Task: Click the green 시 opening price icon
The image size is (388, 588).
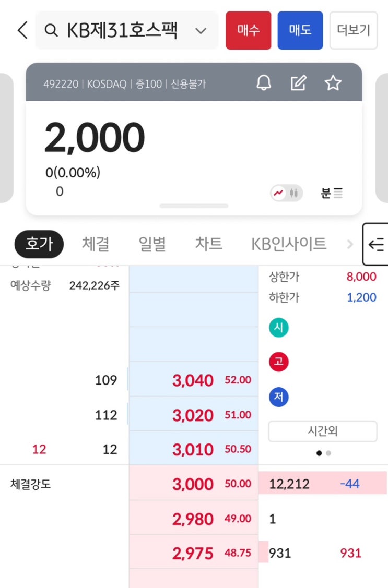Action: [278, 327]
